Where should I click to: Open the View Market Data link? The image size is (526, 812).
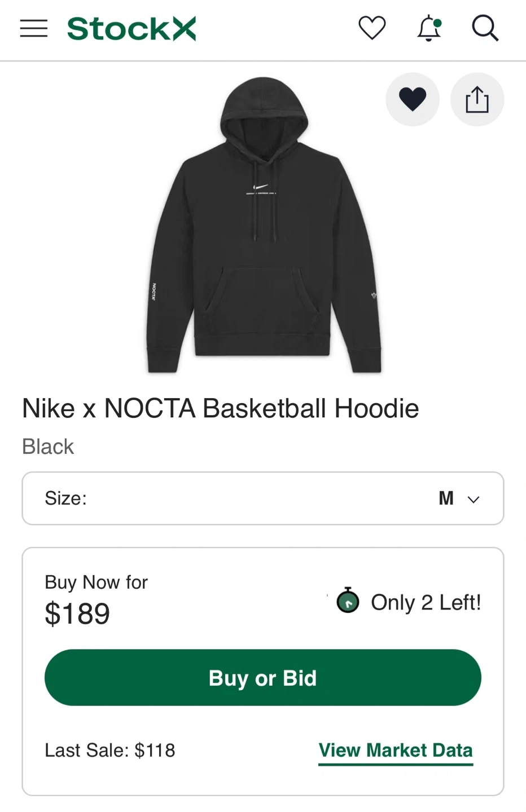point(396,751)
